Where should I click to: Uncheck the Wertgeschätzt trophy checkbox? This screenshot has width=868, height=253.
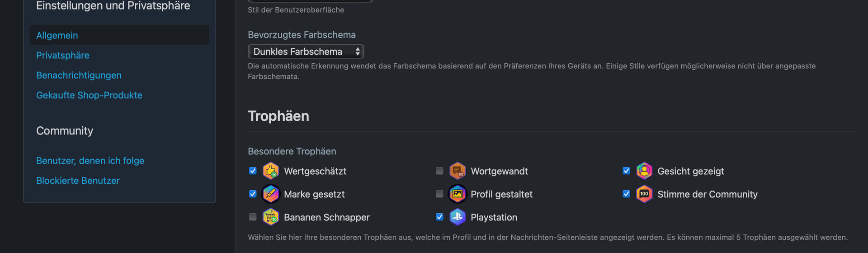point(253,171)
